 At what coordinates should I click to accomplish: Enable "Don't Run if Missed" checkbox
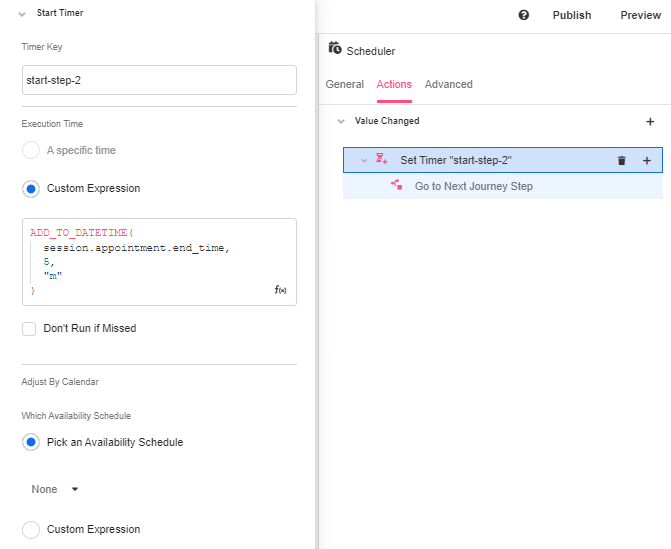[x=30, y=328]
